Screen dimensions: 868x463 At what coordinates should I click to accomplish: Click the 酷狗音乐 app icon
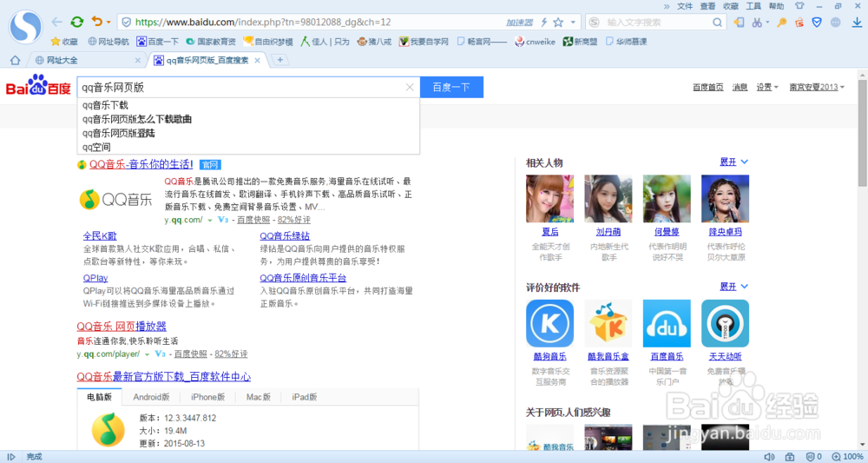549,323
